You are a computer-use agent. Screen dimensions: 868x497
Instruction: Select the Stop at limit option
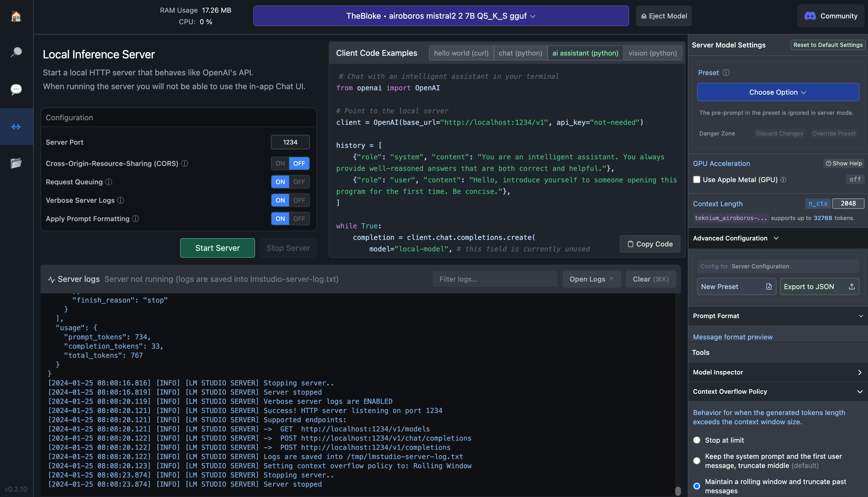tap(696, 440)
